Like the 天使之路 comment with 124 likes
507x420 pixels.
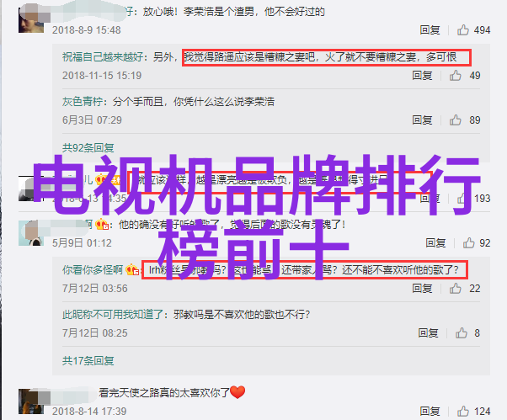[462, 412]
